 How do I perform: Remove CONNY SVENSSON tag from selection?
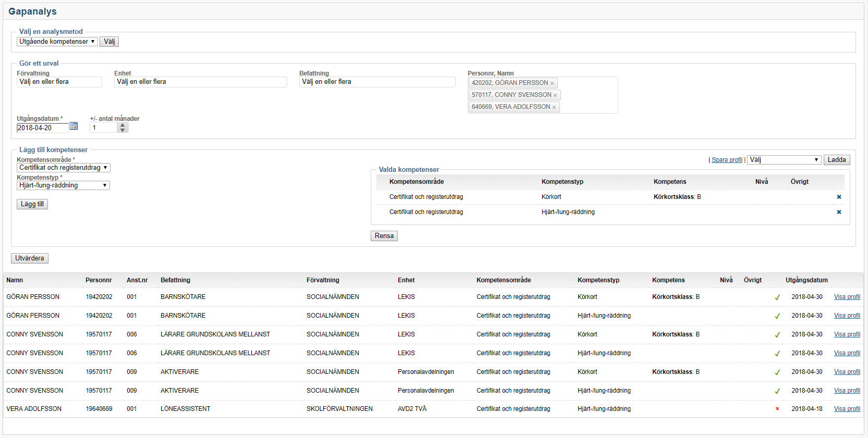click(x=555, y=95)
